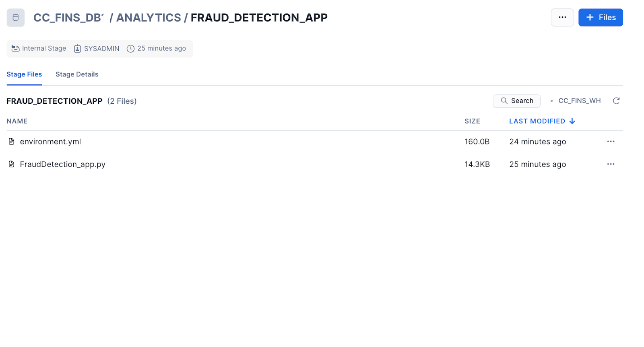This screenshot has height=347, width=644.
Task: Navigate to ANALYTICS via the breadcrumb
Action: click(148, 17)
